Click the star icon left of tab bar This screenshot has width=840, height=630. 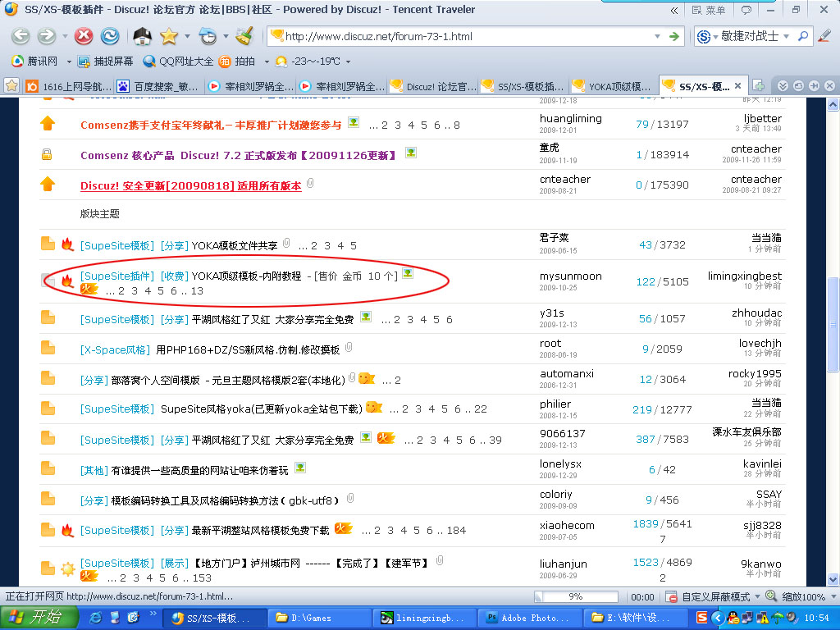coord(11,85)
